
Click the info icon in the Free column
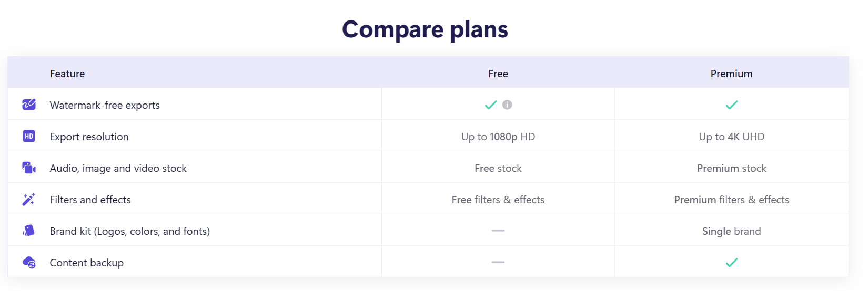coord(507,105)
